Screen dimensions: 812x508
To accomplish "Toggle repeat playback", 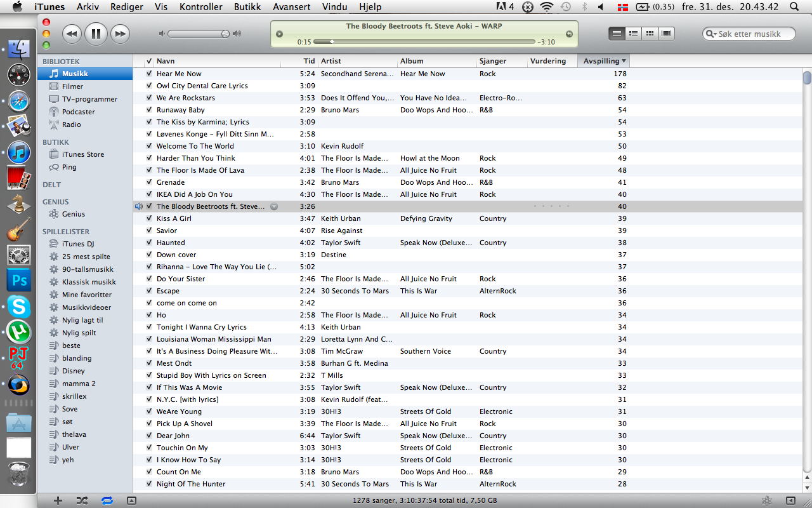I will [x=107, y=500].
